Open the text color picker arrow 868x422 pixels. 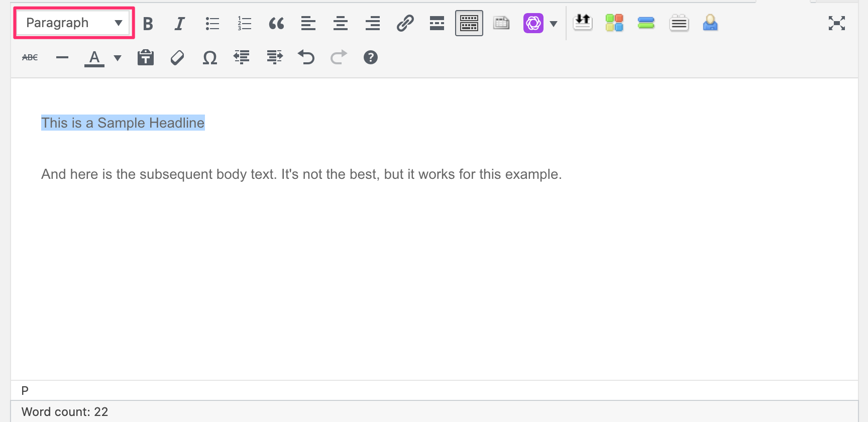118,58
